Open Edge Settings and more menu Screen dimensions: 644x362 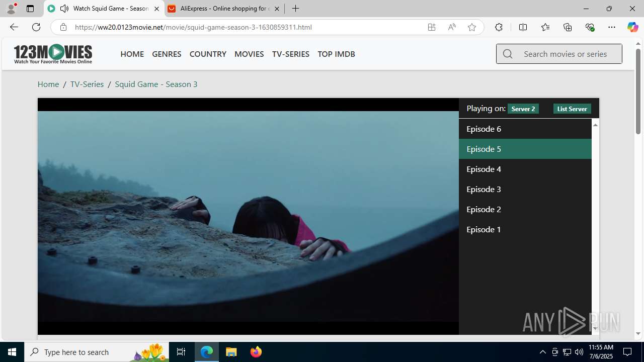[x=612, y=27]
